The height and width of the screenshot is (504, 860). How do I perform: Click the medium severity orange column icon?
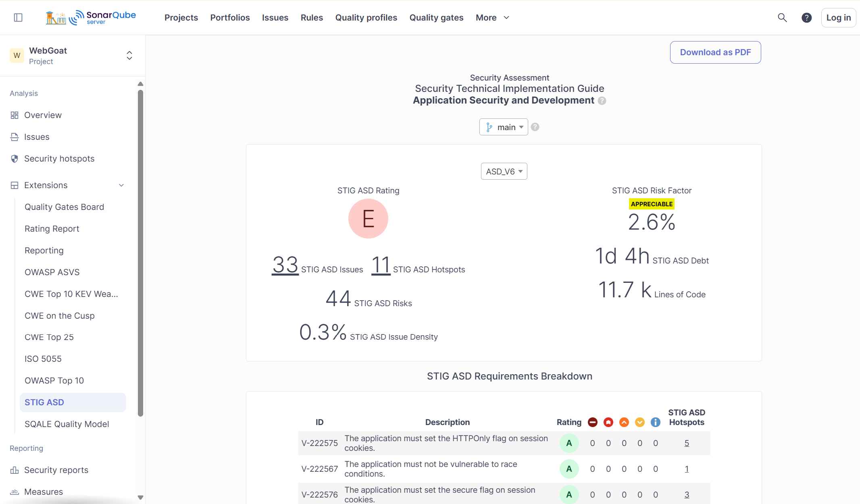(x=624, y=422)
